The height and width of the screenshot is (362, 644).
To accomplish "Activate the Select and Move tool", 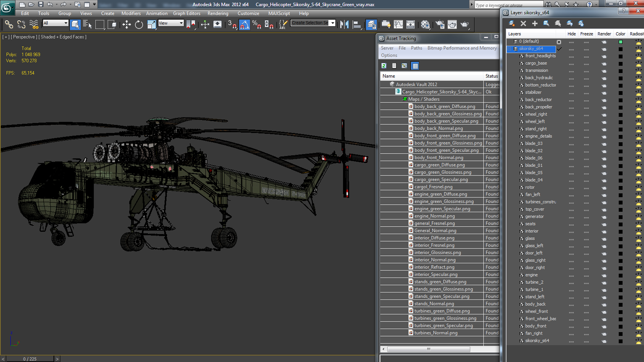I will click(x=126, y=24).
